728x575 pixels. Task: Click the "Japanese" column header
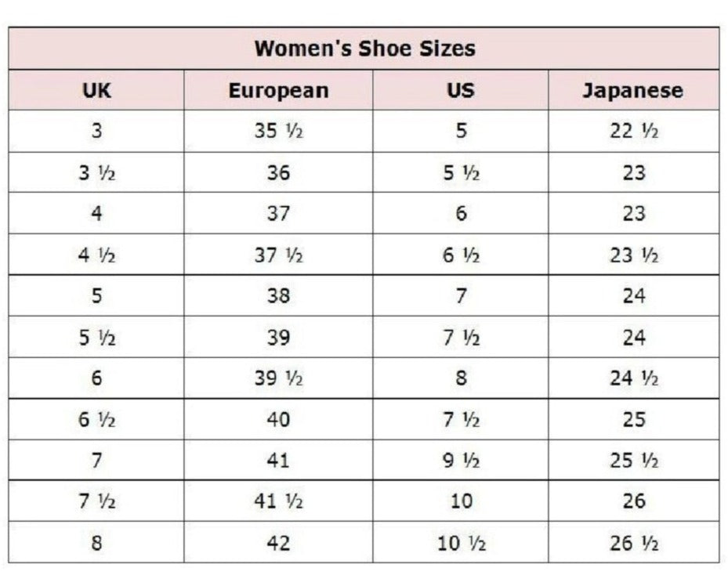[x=633, y=90]
